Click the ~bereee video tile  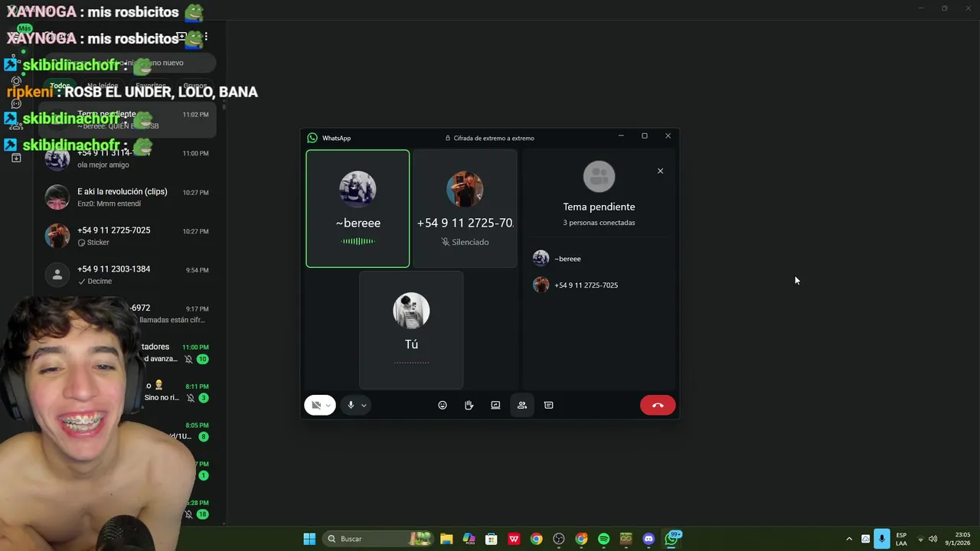pos(358,208)
